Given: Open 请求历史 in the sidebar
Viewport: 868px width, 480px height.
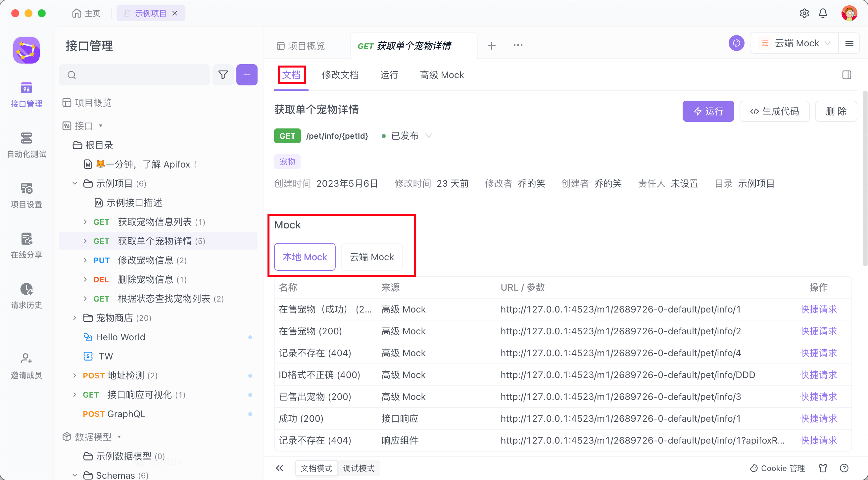Looking at the screenshot, I should 26,295.
